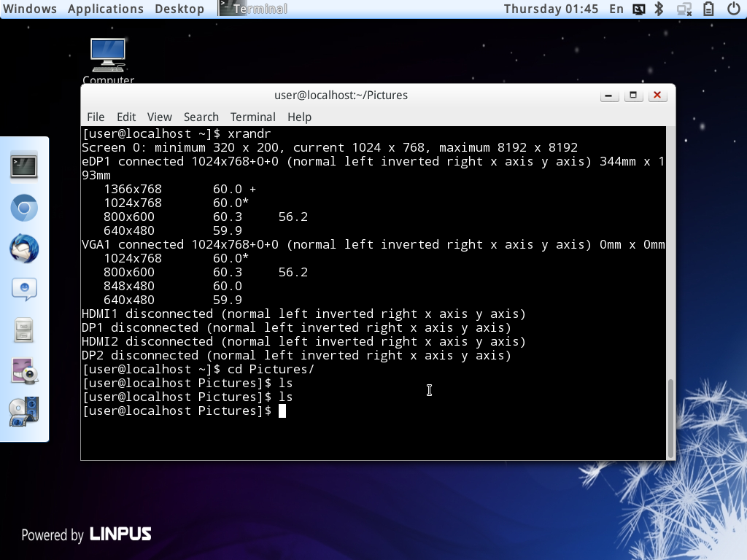Click the power button icon in the panel

point(734,9)
